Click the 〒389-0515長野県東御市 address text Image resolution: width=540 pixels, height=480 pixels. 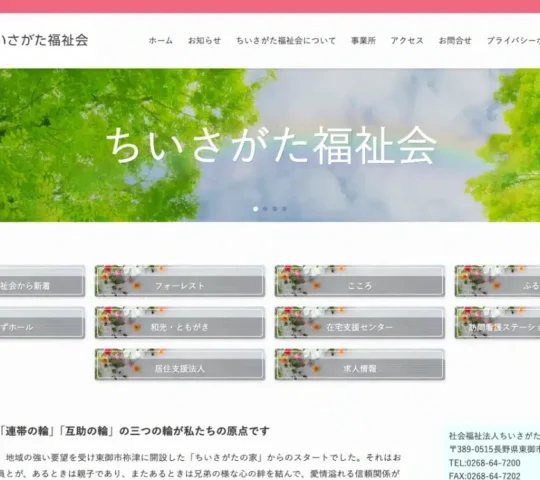494,449
